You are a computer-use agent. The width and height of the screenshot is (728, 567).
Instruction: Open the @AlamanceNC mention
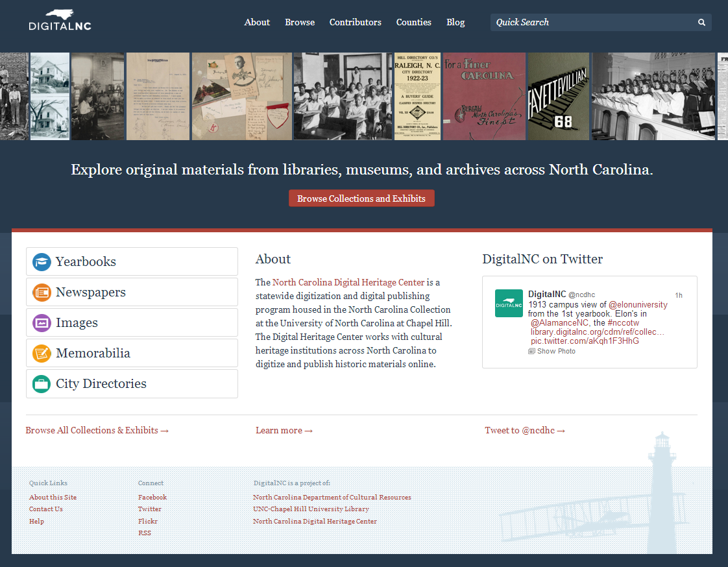point(559,322)
